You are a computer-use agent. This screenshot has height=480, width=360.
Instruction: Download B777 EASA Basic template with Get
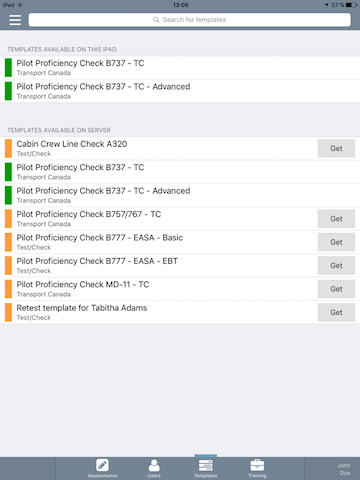pos(336,242)
